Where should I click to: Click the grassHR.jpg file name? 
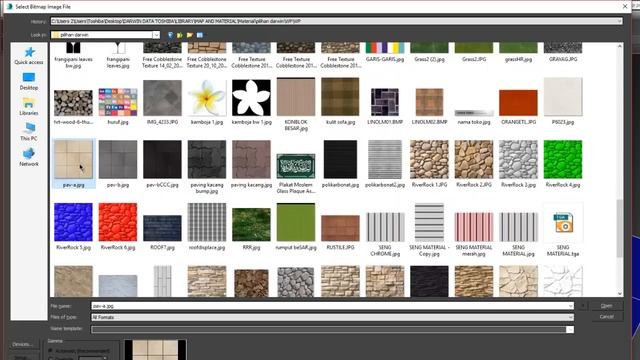coord(518,60)
